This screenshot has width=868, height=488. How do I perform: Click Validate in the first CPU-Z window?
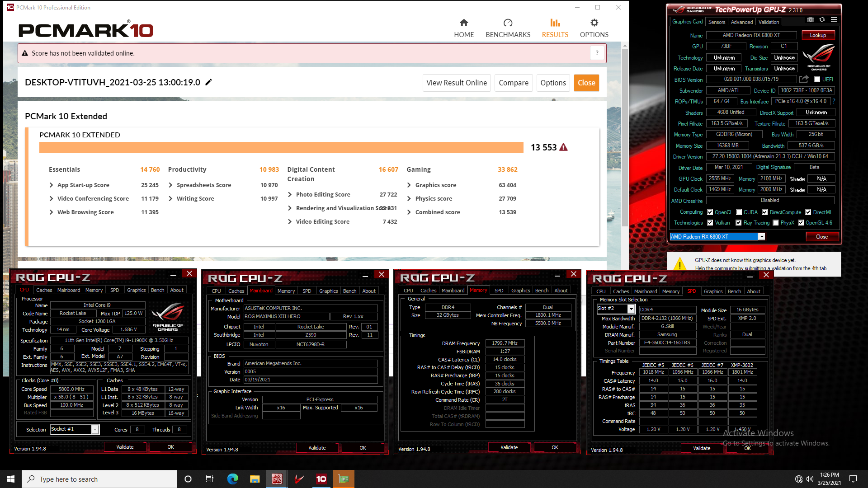pos(125,447)
